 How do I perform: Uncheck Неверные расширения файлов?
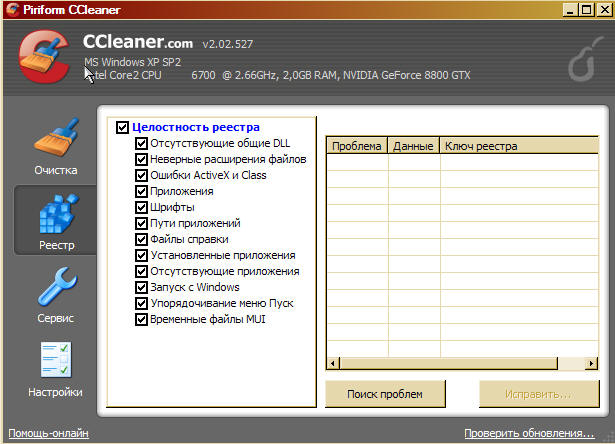[141, 159]
